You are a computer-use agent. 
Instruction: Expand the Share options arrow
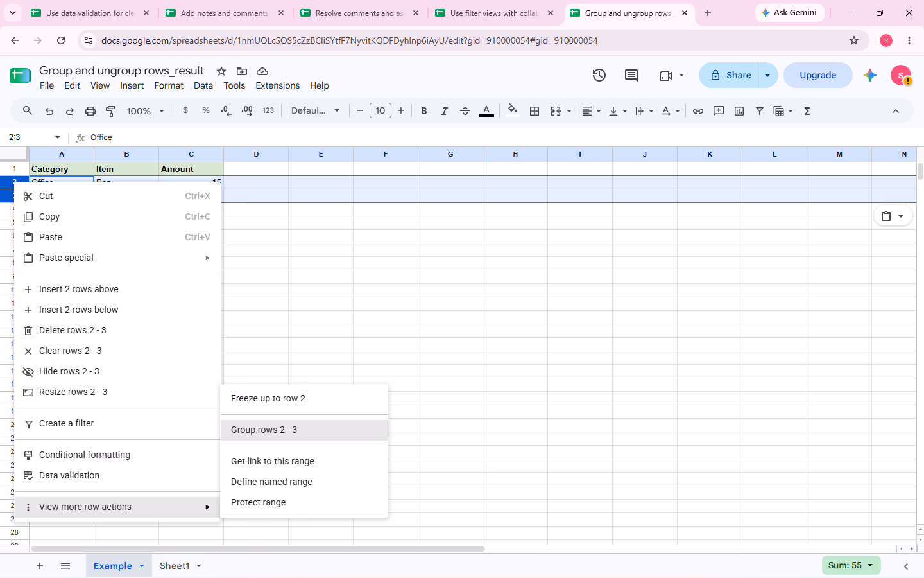[767, 75]
